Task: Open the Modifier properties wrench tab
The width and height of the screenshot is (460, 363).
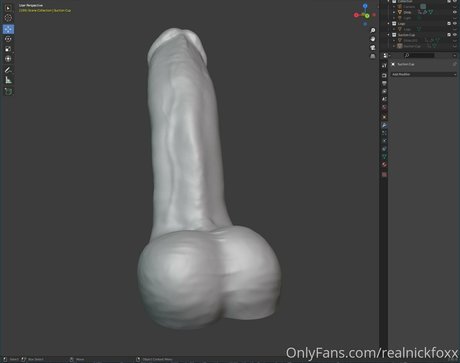Action: [384, 125]
